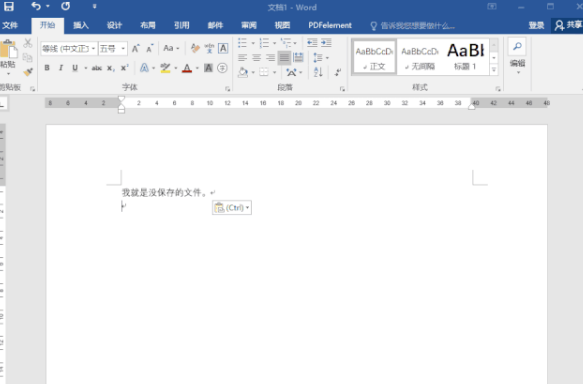
Task: Open paragraph shading paint bucket
Action: coord(243,72)
